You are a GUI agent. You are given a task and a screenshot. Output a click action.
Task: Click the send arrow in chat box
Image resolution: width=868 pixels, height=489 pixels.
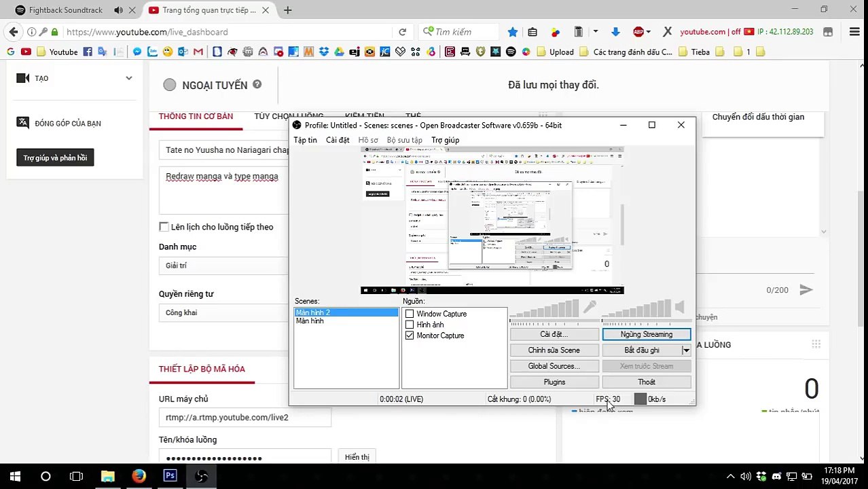806,290
